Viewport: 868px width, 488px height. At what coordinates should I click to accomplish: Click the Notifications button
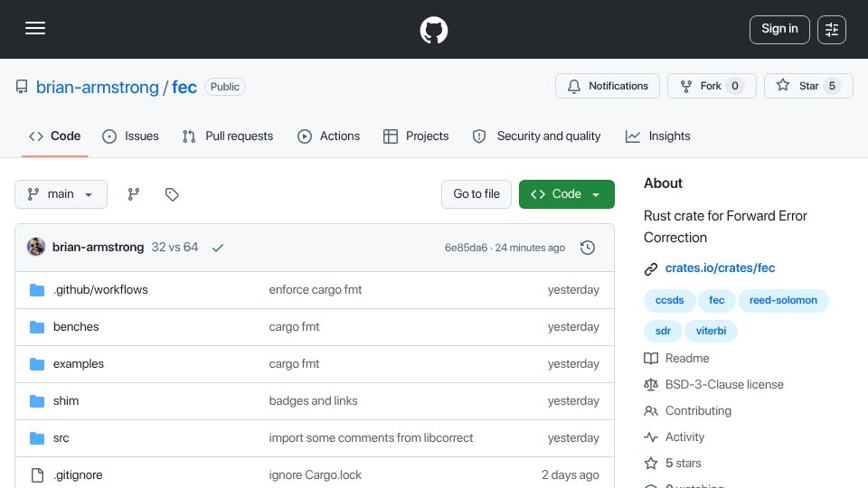pyautogui.click(x=608, y=86)
